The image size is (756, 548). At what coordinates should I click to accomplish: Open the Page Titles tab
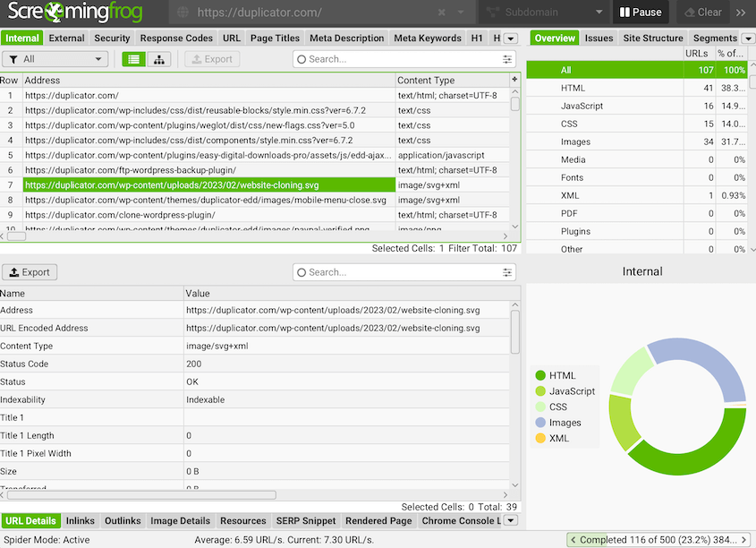275,39
